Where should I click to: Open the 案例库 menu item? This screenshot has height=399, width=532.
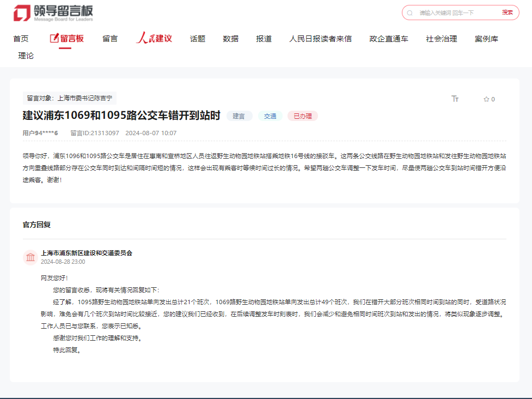pos(486,39)
